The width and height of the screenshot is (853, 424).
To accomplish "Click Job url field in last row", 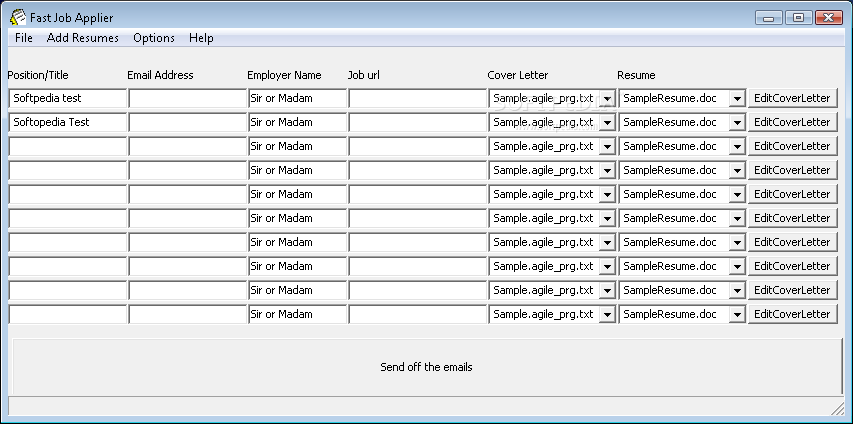I will tap(417, 314).
